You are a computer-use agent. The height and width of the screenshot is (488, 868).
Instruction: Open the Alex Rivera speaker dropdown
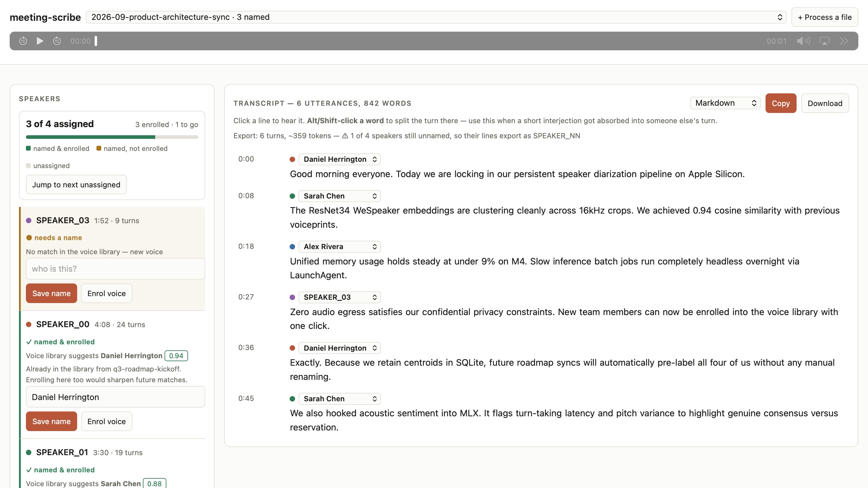coord(340,246)
